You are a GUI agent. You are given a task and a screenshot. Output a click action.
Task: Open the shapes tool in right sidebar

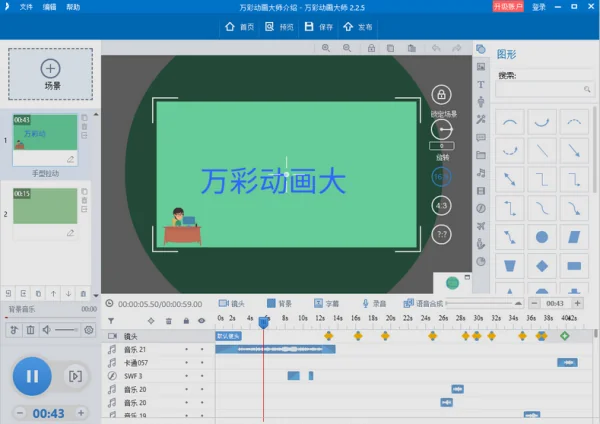[481, 49]
